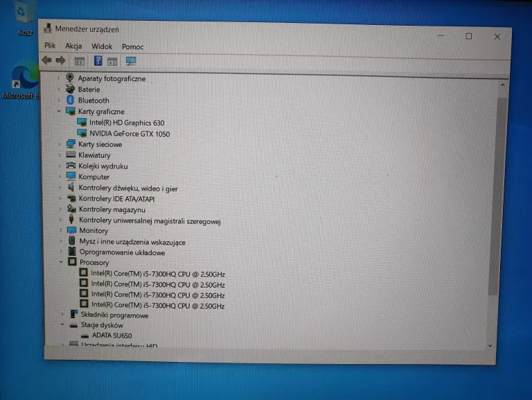Click the properties panel toolbar icon
Screen dimensions: 532x400
point(112,62)
